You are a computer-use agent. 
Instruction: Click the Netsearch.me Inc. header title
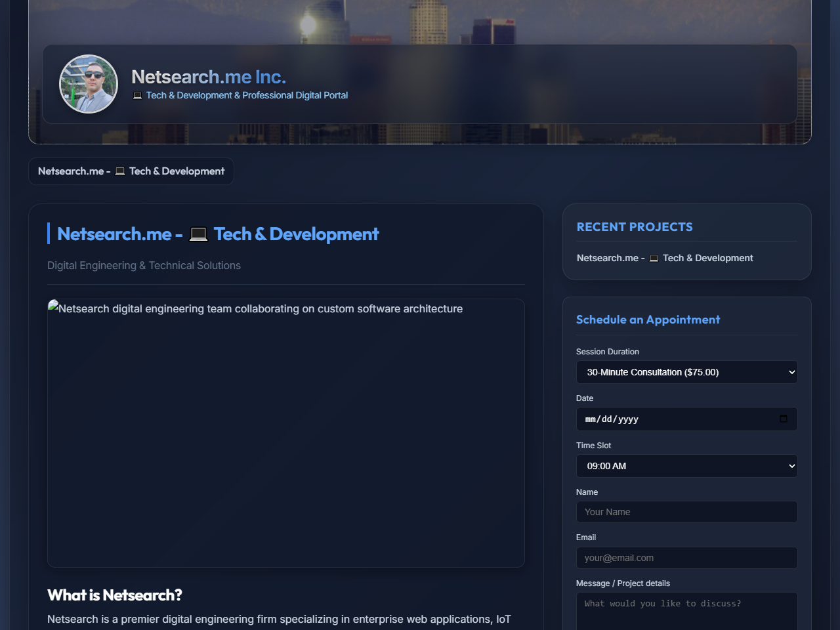click(209, 77)
